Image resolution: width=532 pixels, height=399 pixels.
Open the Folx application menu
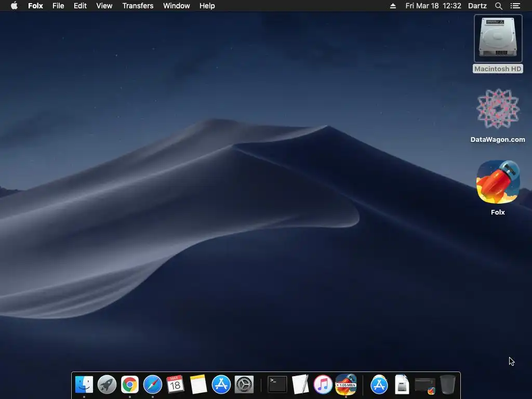pos(35,6)
